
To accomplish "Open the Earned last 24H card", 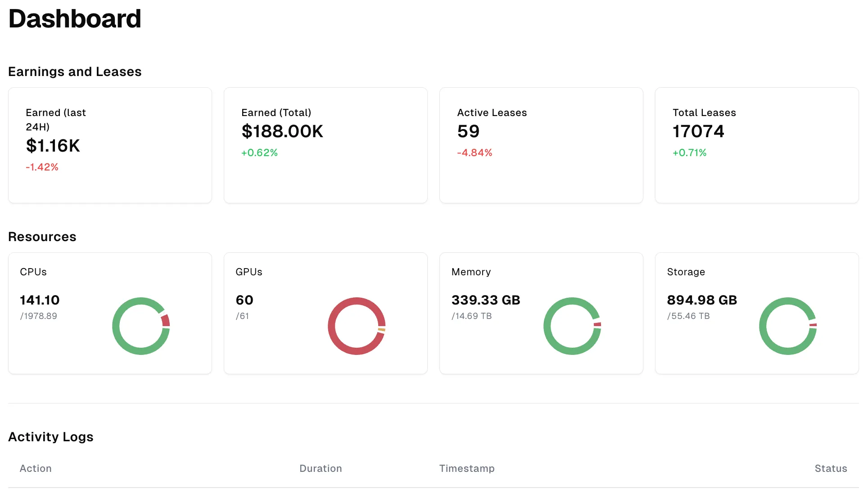I will [x=110, y=145].
